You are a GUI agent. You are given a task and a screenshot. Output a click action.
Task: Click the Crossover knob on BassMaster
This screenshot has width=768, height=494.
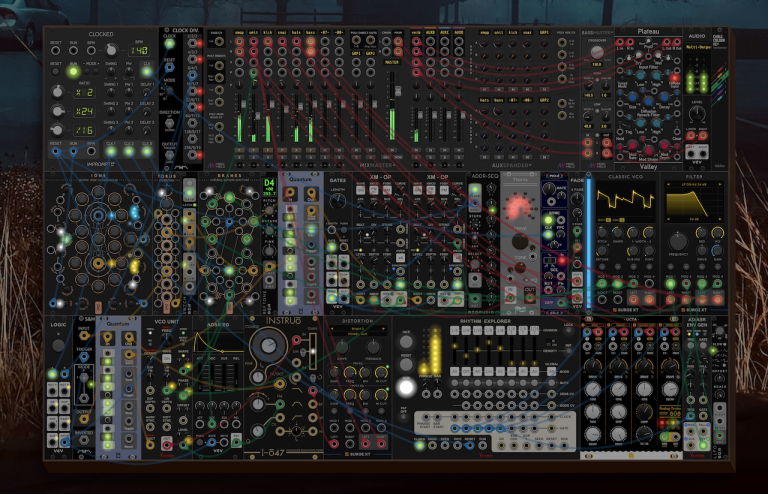pyautogui.click(x=597, y=52)
